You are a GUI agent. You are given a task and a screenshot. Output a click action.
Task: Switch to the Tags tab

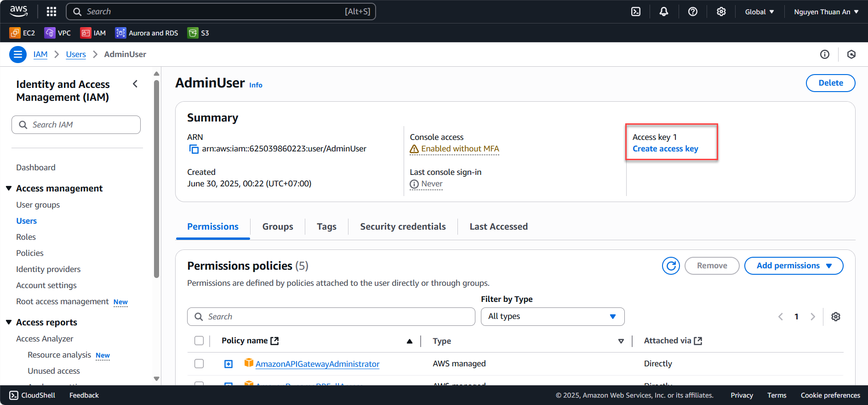326,226
